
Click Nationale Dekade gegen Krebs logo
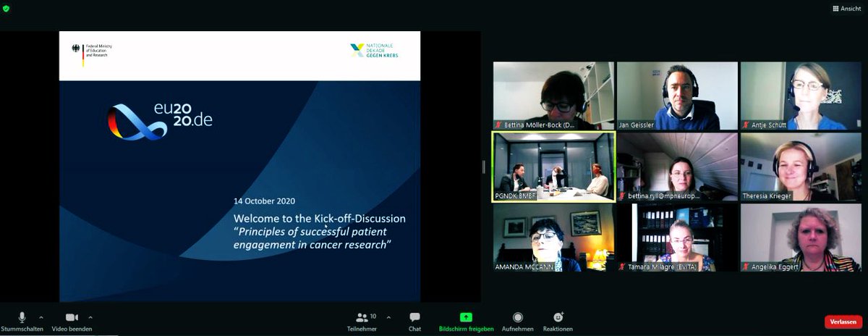(373, 51)
